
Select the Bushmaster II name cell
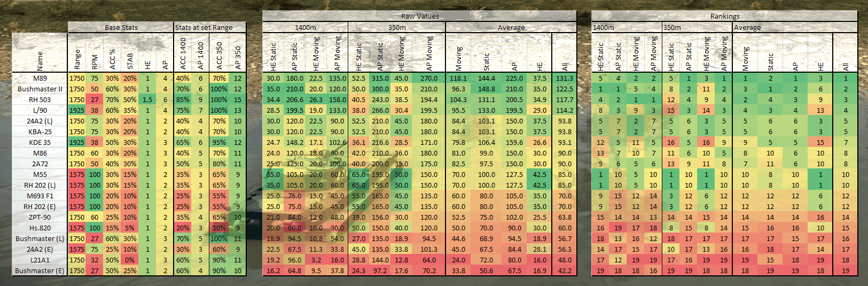pos(40,89)
